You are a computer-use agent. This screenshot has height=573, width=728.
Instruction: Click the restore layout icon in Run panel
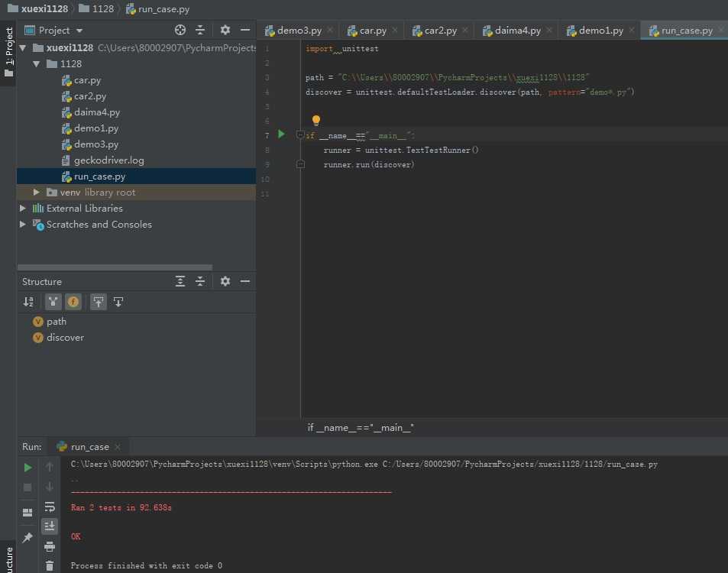click(x=28, y=513)
